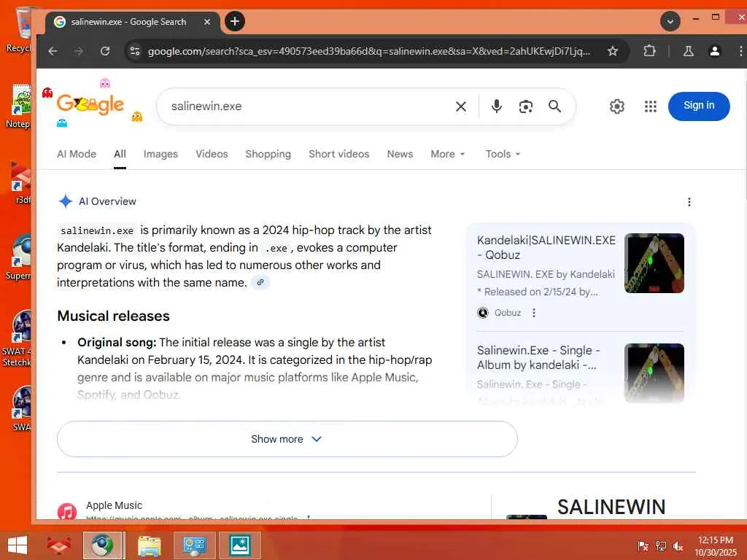
Task: Click the volume muted tray icon
Action: point(678,545)
